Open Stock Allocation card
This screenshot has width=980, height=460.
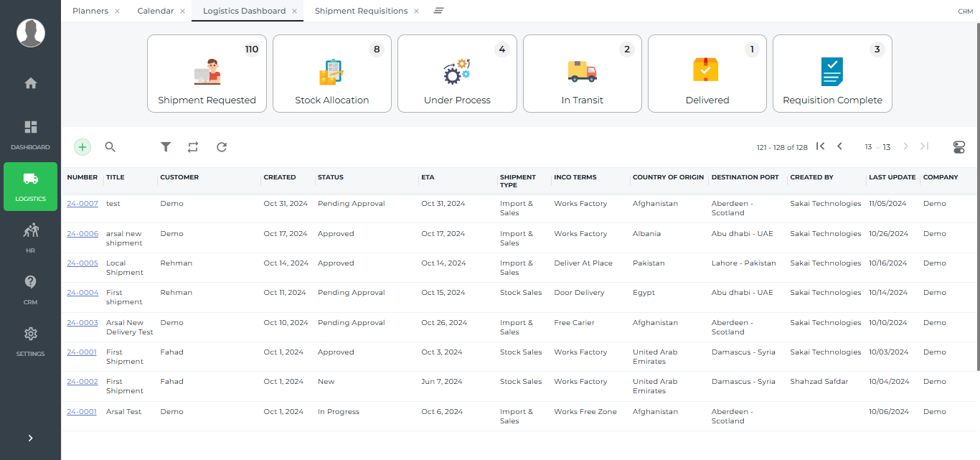pyautogui.click(x=332, y=74)
